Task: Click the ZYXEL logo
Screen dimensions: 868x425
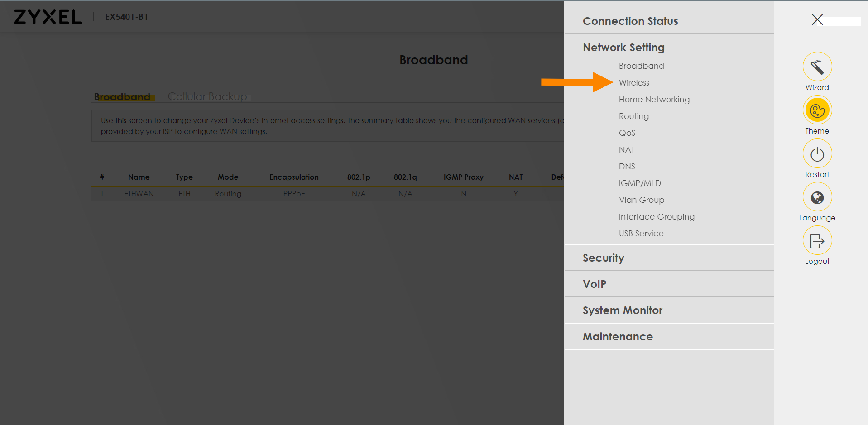Action: point(47,16)
